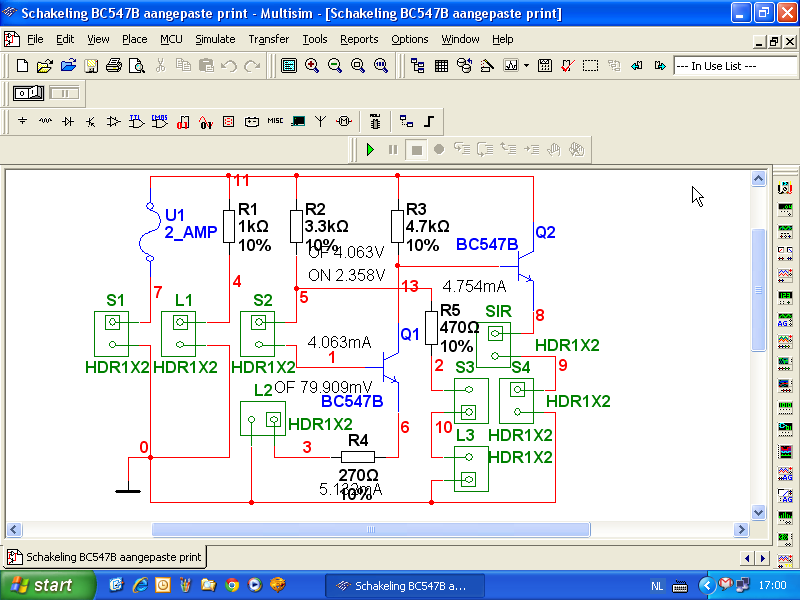This screenshot has height=600, width=800.
Task: Click the Zoom In magnifier icon
Action: (x=312, y=65)
